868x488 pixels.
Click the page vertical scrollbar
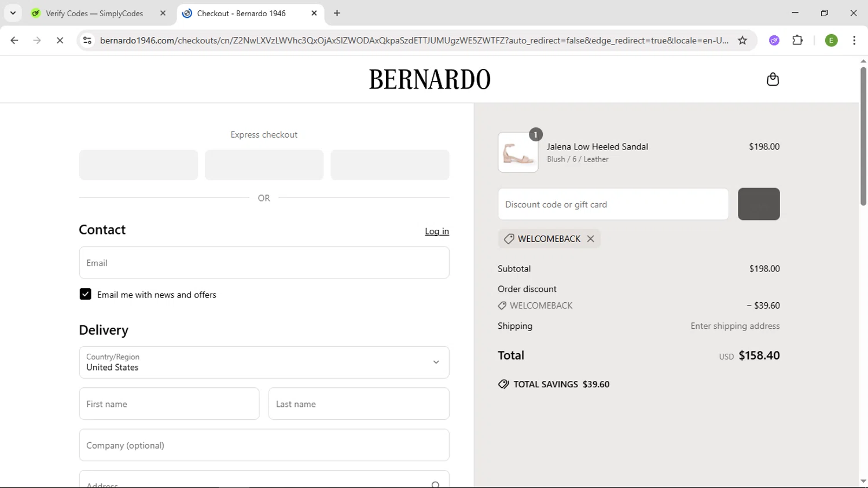tap(863, 136)
